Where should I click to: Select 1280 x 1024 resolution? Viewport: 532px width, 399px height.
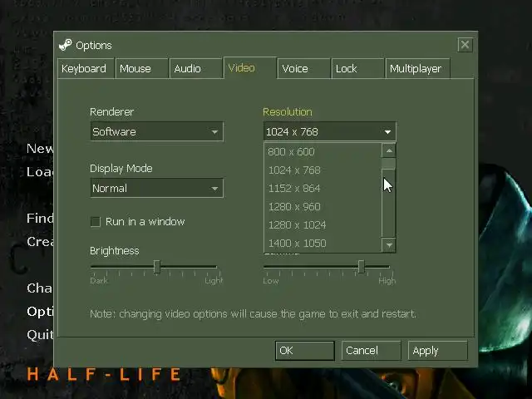pos(323,225)
